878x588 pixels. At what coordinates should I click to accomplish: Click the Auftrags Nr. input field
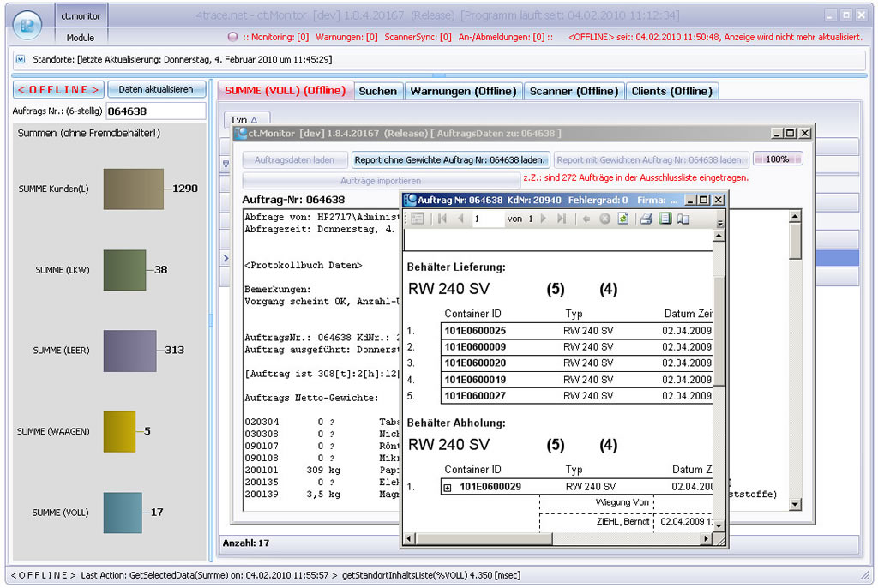[x=155, y=111]
